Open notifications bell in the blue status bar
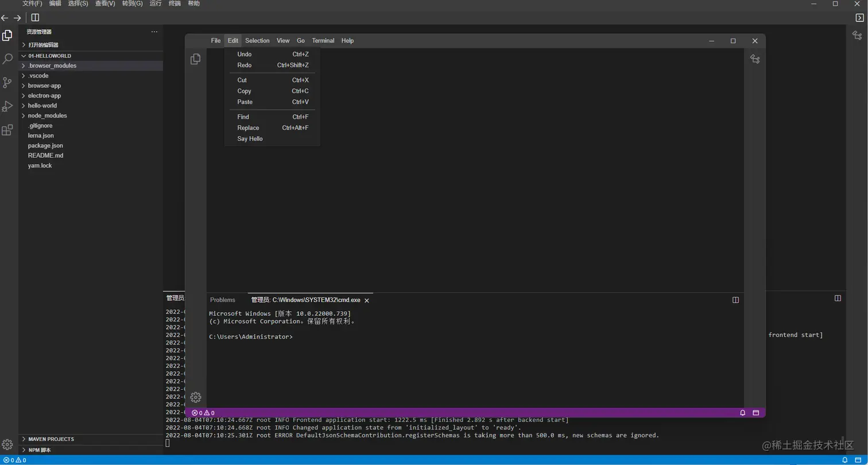 (x=844, y=460)
